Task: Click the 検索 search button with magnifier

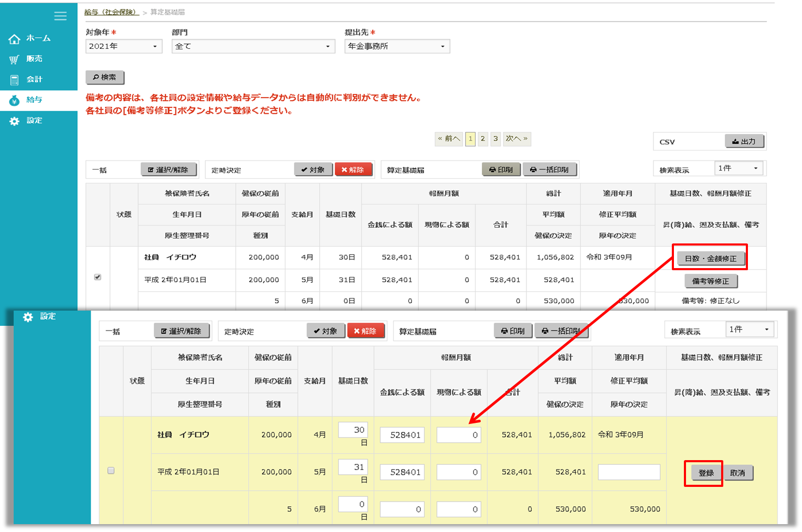Action: click(105, 77)
